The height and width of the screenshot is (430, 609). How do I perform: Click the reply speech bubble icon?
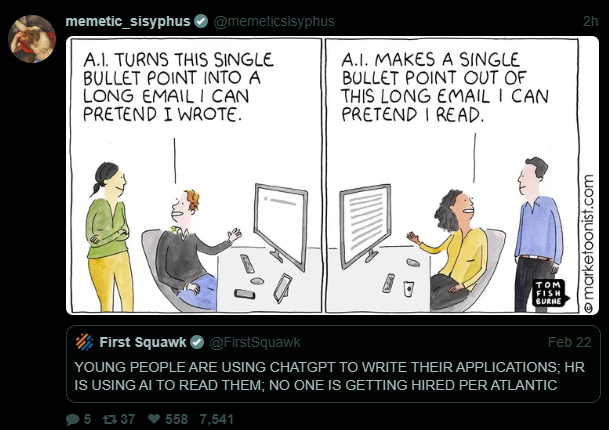coord(73,420)
